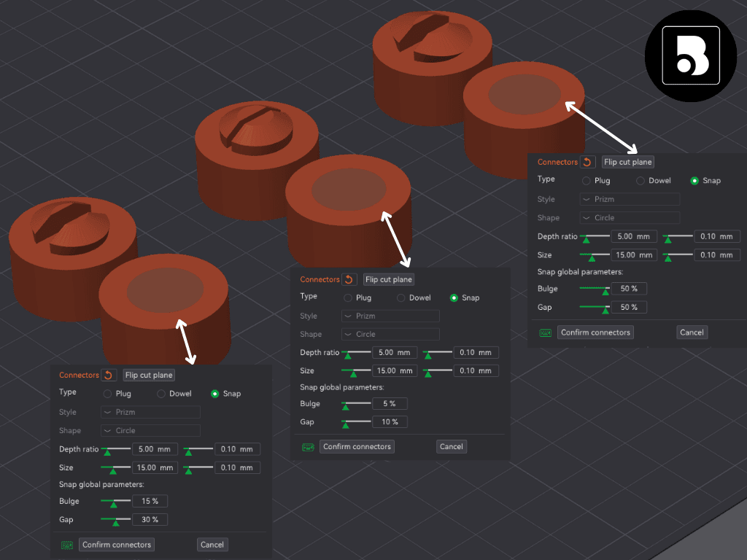Click Flip cut plane in Bulge 5% panel

pos(389,279)
